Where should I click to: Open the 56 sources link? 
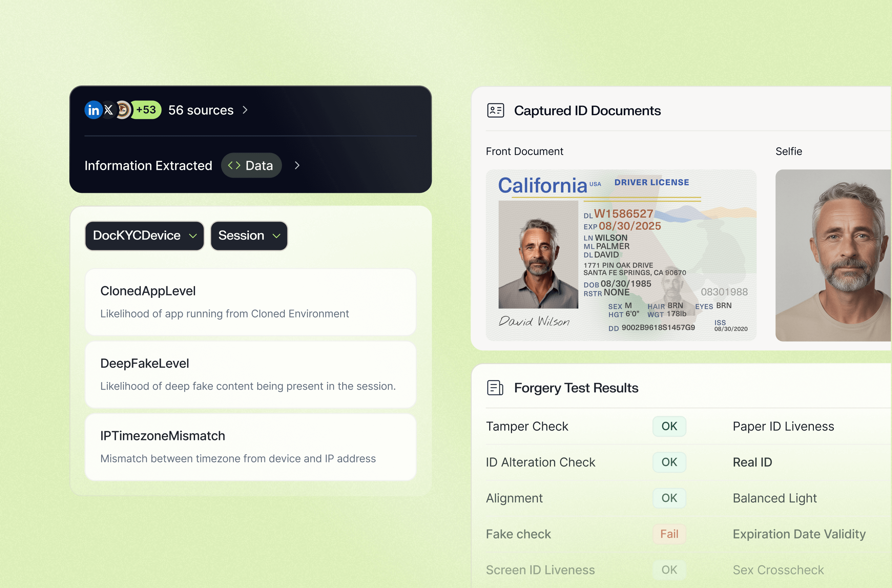click(201, 110)
